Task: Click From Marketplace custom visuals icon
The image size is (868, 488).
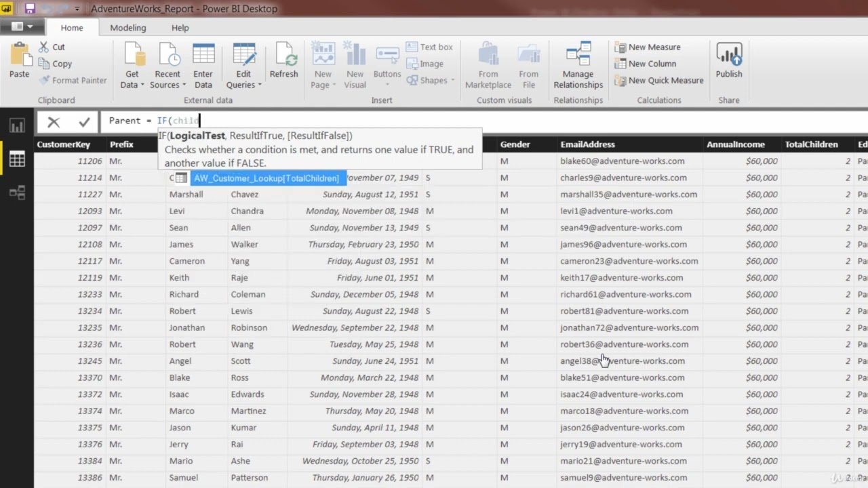Action: click(488, 54)
